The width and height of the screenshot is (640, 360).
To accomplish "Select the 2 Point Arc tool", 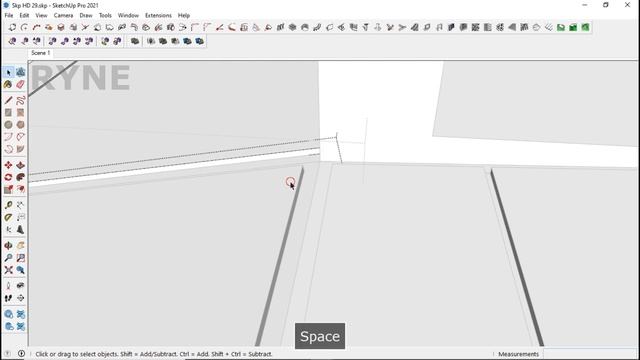I will [20, 137].
